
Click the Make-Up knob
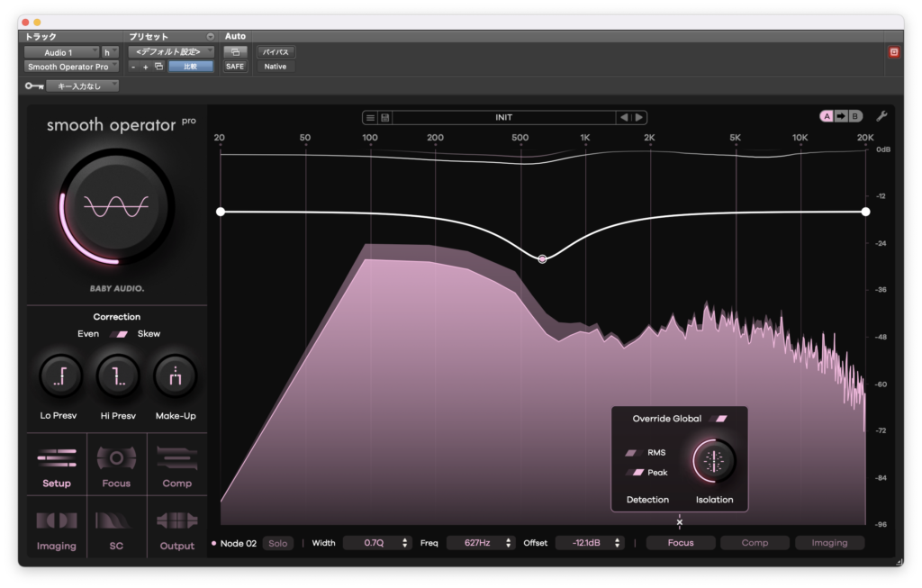pos(176,376)
